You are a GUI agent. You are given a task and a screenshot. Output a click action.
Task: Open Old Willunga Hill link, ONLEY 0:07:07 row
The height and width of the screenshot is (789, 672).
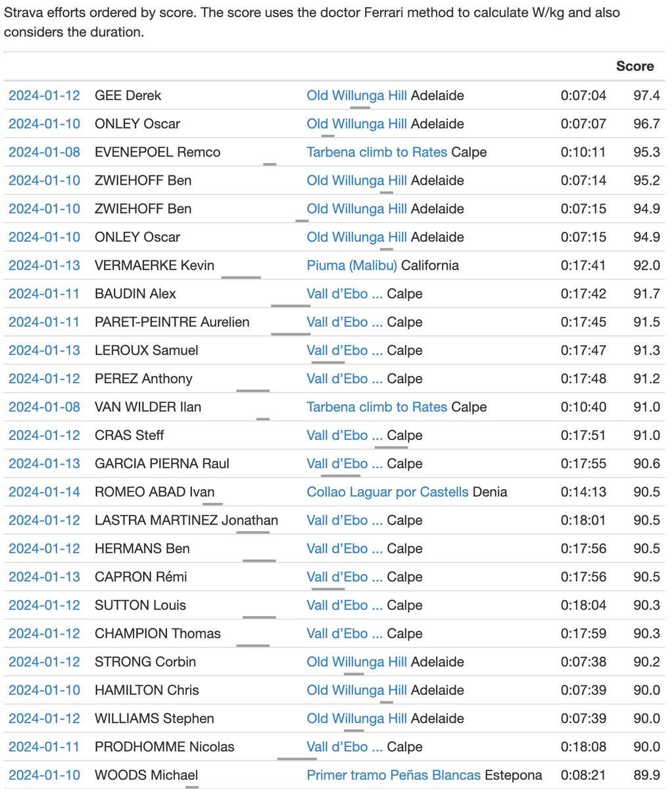pyautogui.click(x=357, y=124)
